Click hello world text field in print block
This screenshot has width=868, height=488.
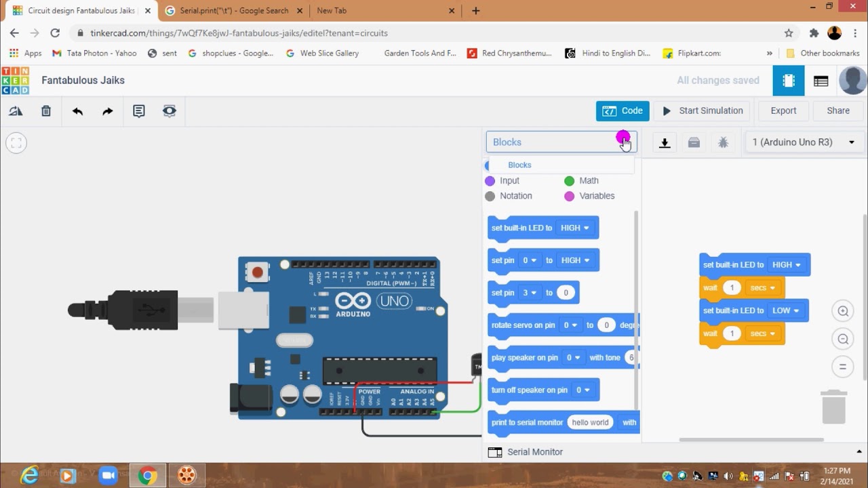coord(590,422)
